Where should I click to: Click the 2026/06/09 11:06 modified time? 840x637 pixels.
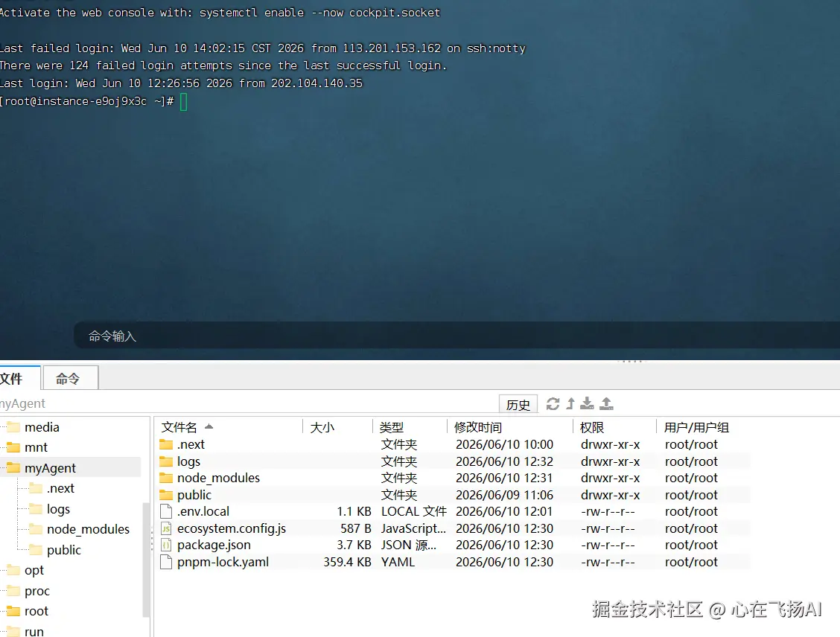coord(505,495)
